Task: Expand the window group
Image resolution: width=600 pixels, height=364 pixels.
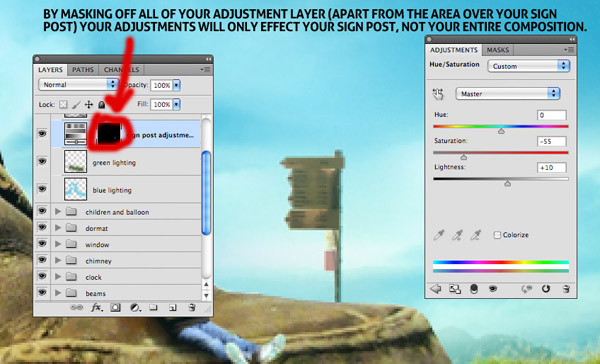Action: coord(58,244)
